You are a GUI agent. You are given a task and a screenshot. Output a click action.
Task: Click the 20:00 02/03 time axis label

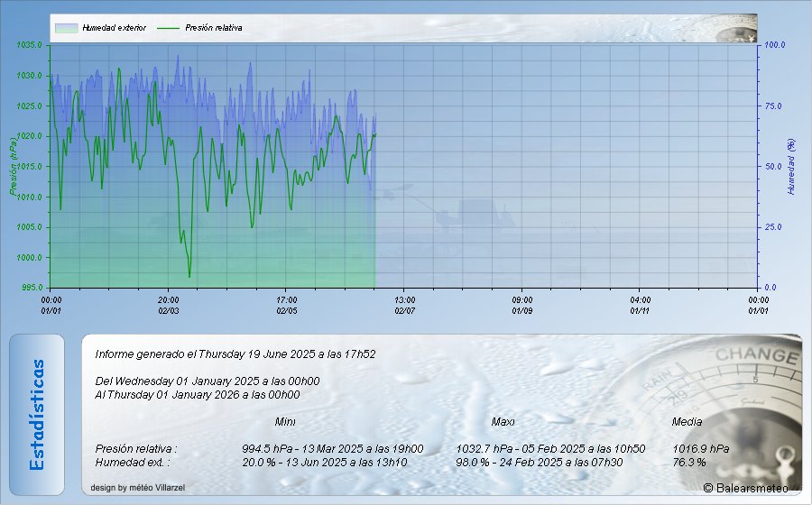[x=169, y=306]
